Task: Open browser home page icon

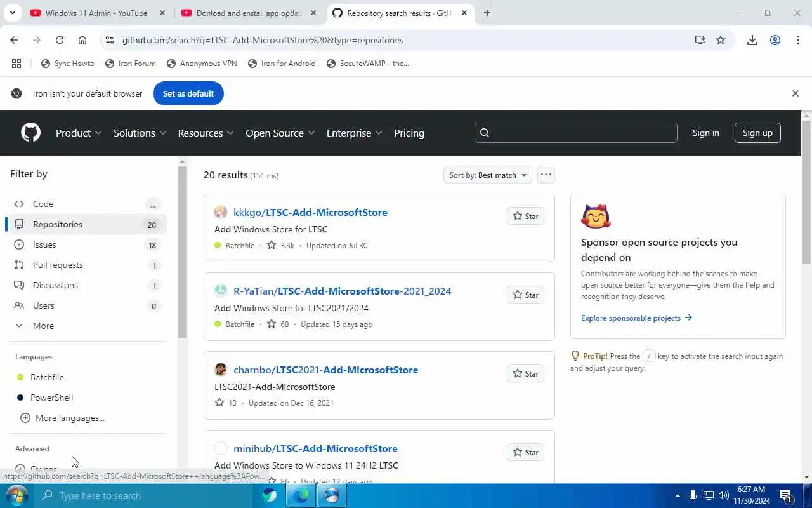Action: (82, 40)
